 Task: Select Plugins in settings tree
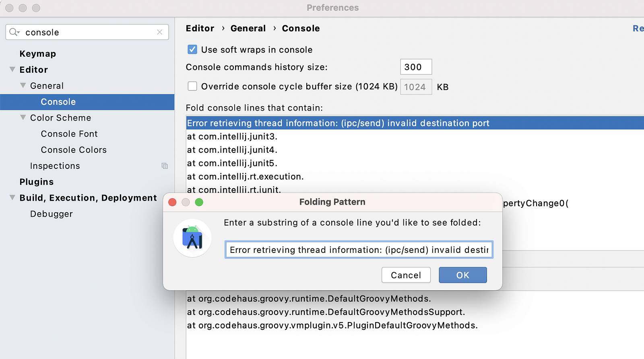37,182
